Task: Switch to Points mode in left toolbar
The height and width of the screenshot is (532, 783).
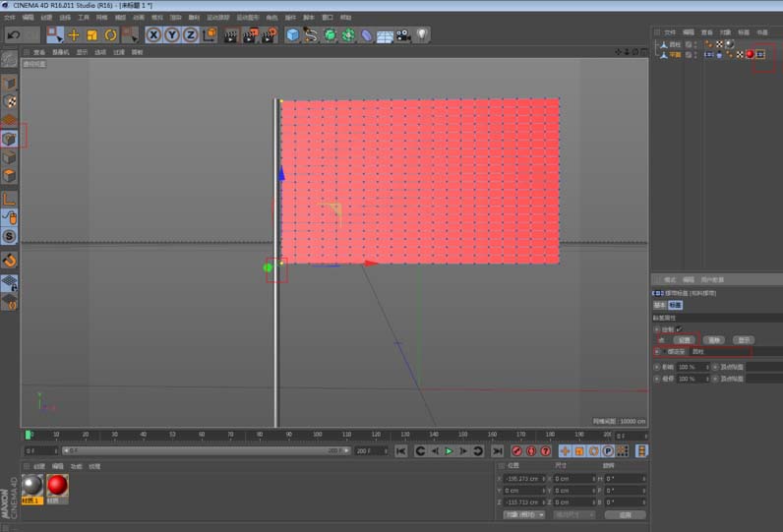Action: (9, 139)
